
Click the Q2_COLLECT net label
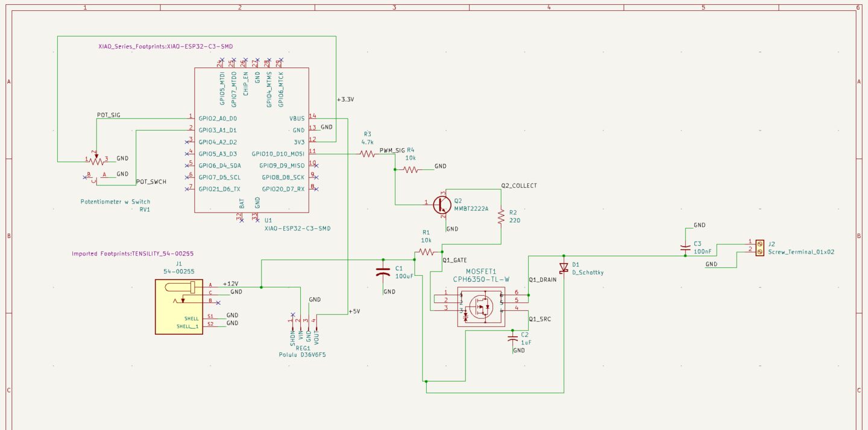pyautogui.click(x=519, y=185)
